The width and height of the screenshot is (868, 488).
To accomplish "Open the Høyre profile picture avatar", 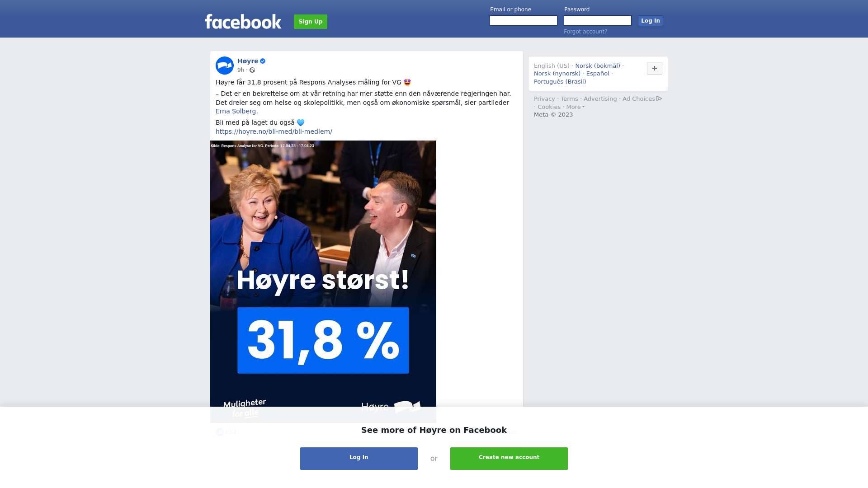I will pos(225,66).
